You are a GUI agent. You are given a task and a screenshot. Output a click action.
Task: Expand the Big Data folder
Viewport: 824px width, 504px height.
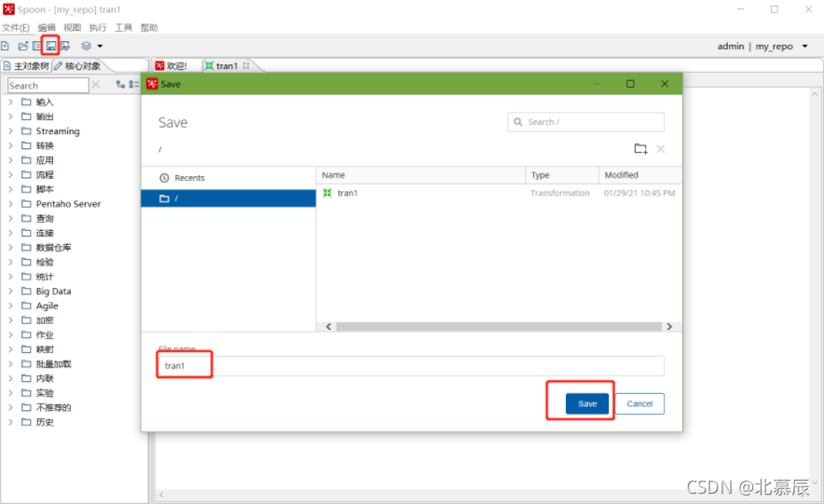coord(10,291)
